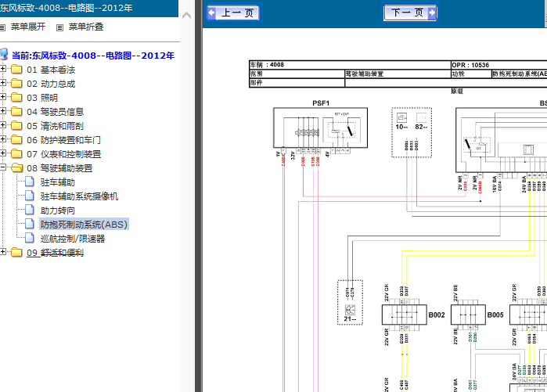Click 菜单展开 to expand all menus
The height and width of the screenshot is (392, 547).
[28, 27]
